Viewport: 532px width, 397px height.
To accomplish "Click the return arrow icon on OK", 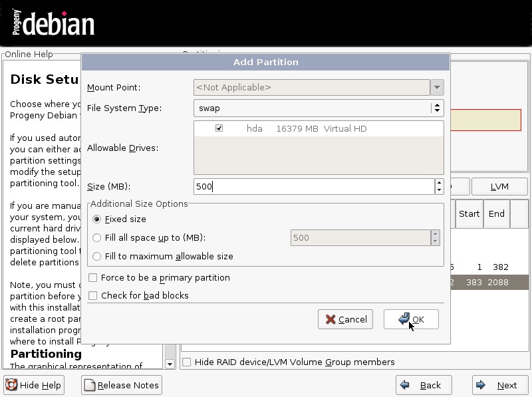I will tap(404, 319).
